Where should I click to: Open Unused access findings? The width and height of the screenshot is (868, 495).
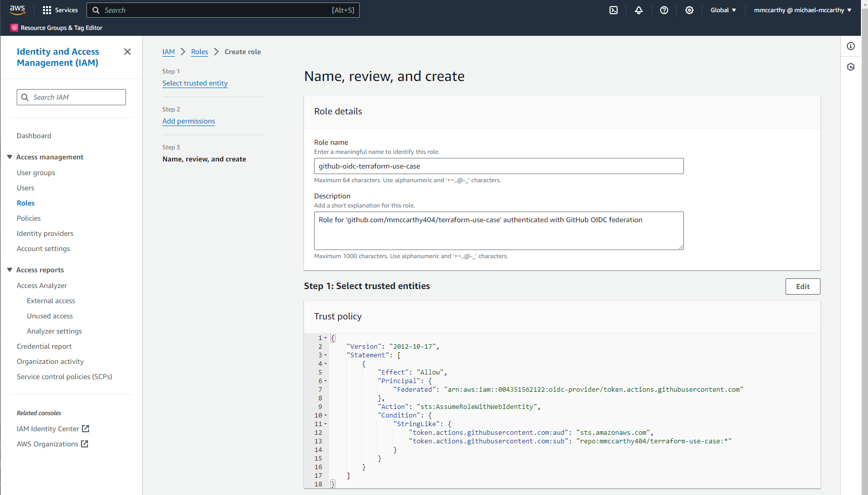pyautogui.click(x=50, y=316)
